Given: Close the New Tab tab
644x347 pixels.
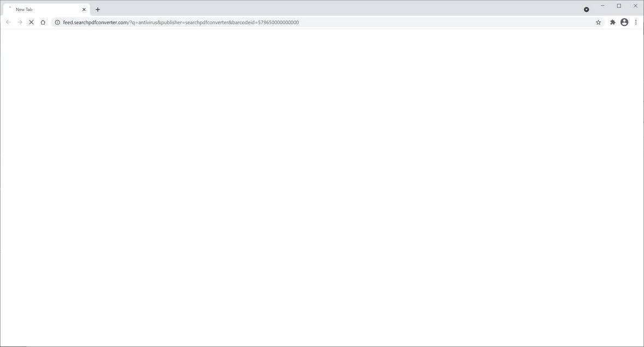Looking at the screenshot, I should click(x=84, y=9).
